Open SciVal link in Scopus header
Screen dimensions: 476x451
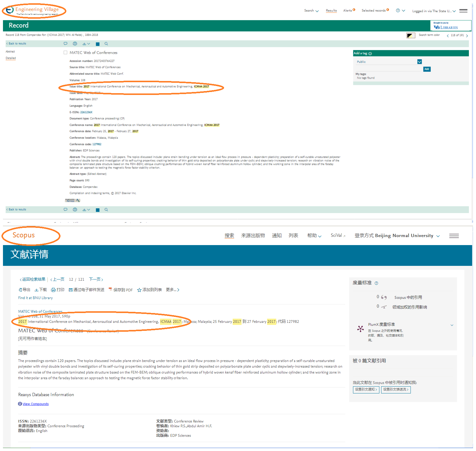[x=338, y=235]
